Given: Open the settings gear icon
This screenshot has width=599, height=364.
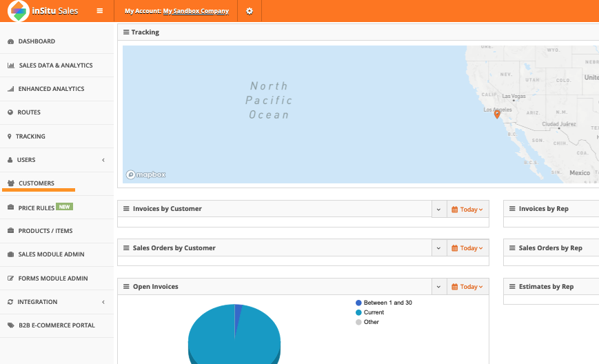Looking at the screenshot, I should click(x=249, y=11).
